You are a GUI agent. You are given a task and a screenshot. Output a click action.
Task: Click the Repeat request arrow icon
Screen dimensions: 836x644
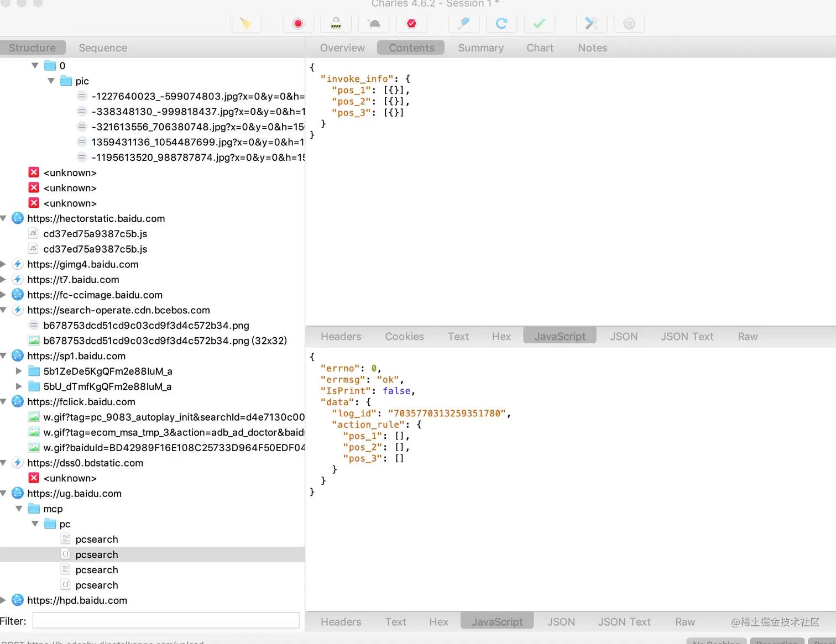coord(501,24)
